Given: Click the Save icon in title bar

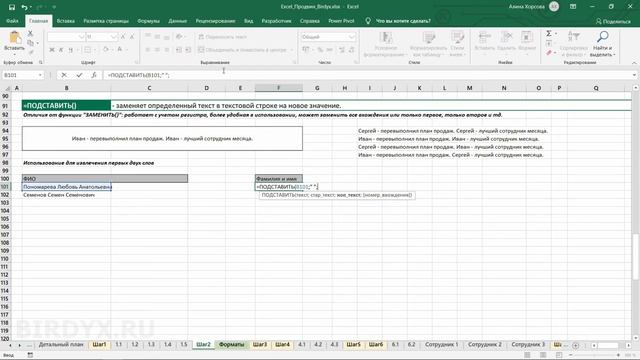Looking at the screenshot, I should click(x=12, y=7).
